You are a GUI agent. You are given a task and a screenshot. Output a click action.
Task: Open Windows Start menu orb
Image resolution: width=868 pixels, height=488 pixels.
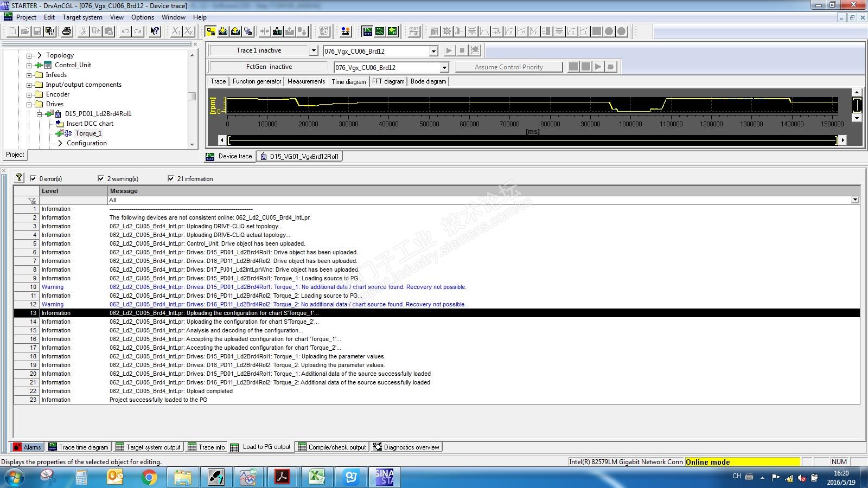point(15,477)
